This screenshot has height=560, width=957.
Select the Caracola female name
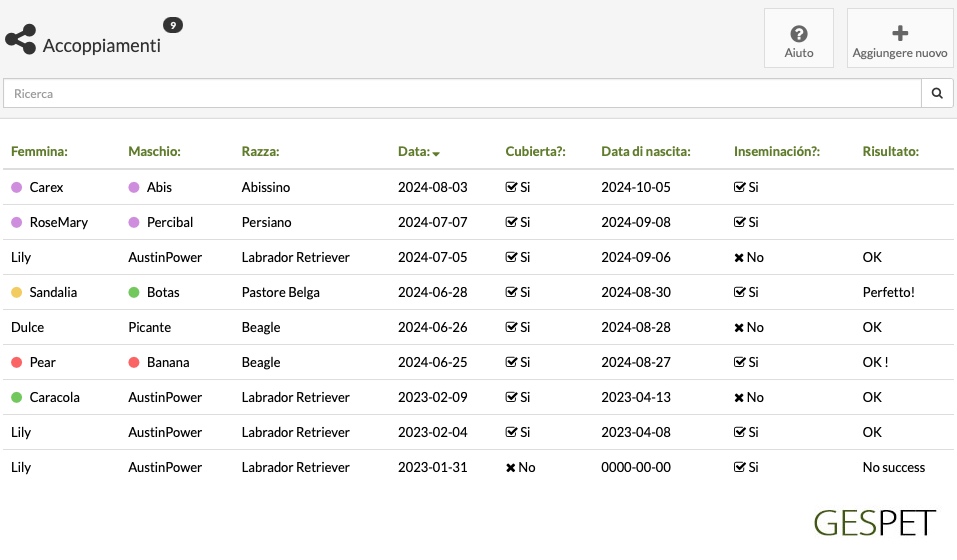pos(54,397)
